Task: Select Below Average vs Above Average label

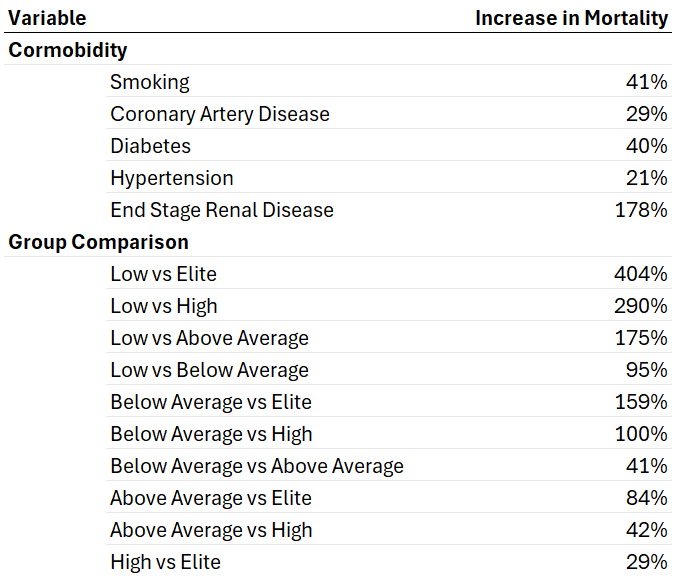Action: [x=257, y=466]
